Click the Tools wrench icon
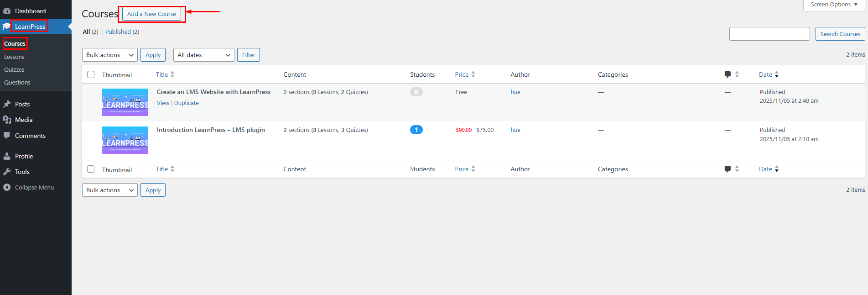868x295 pixels. point(7,172)
